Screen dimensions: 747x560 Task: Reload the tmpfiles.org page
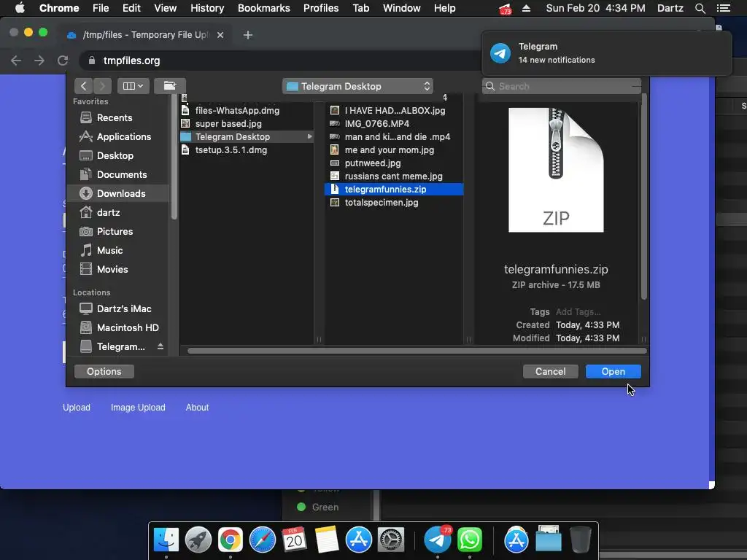point(63,61)
